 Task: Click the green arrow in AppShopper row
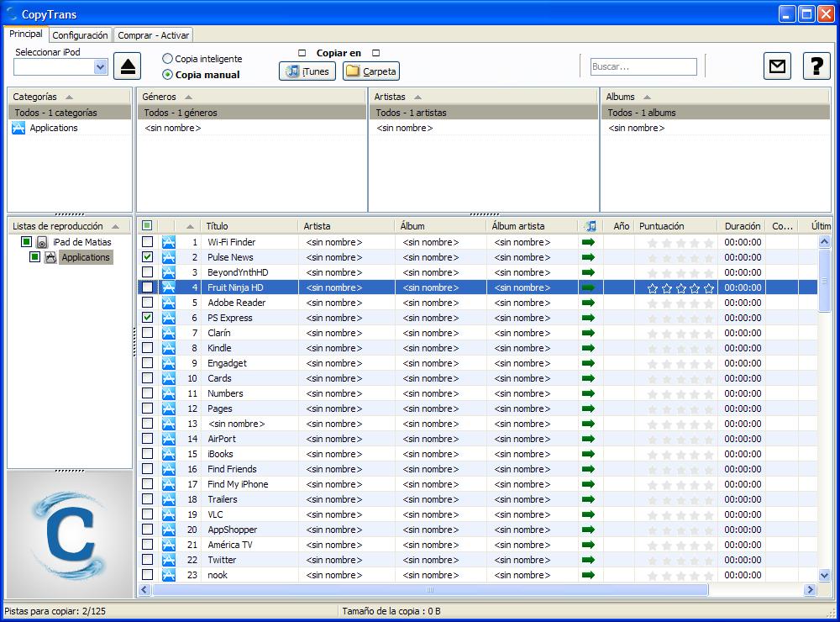(588, 530)
